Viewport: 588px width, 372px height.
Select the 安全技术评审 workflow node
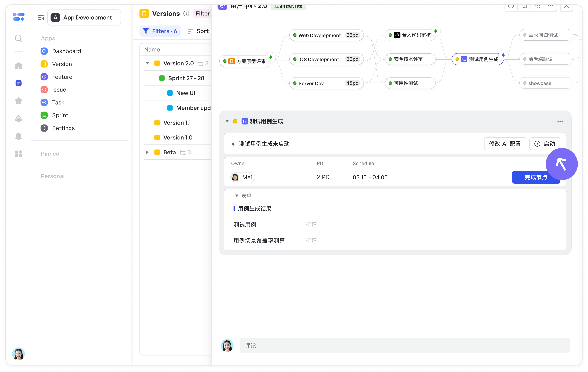pyautogui.click(x=410, y=59)
